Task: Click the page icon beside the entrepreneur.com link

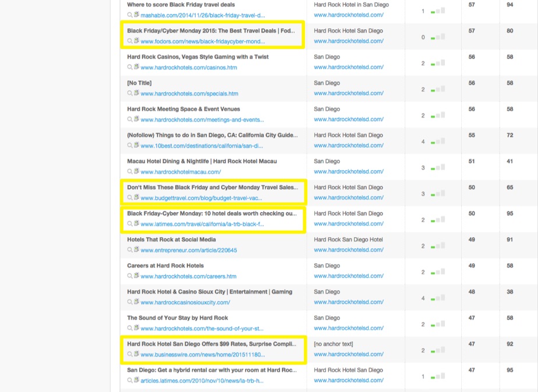Action: [137, 249]
